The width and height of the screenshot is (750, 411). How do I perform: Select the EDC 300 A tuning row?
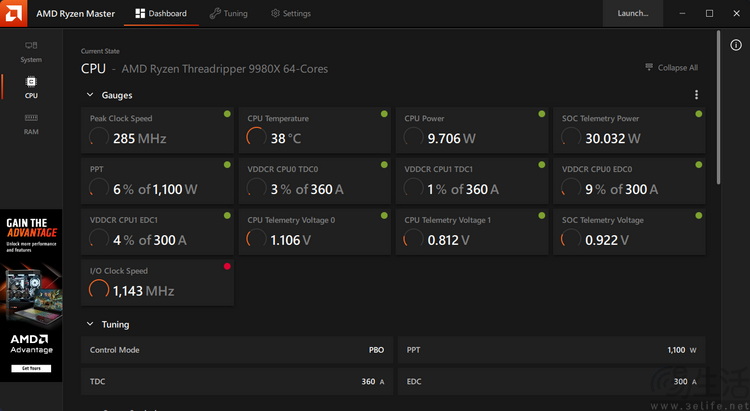551,381
